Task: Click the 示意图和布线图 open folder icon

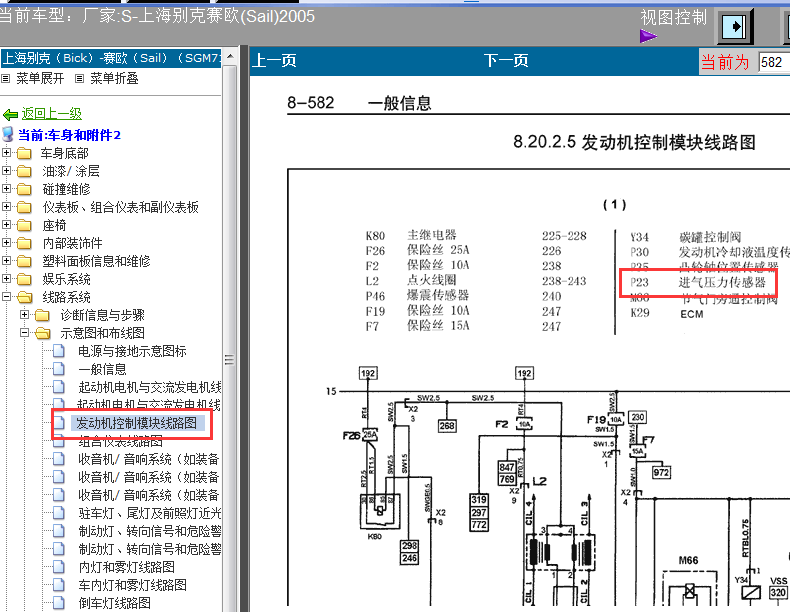Action: 43,333
